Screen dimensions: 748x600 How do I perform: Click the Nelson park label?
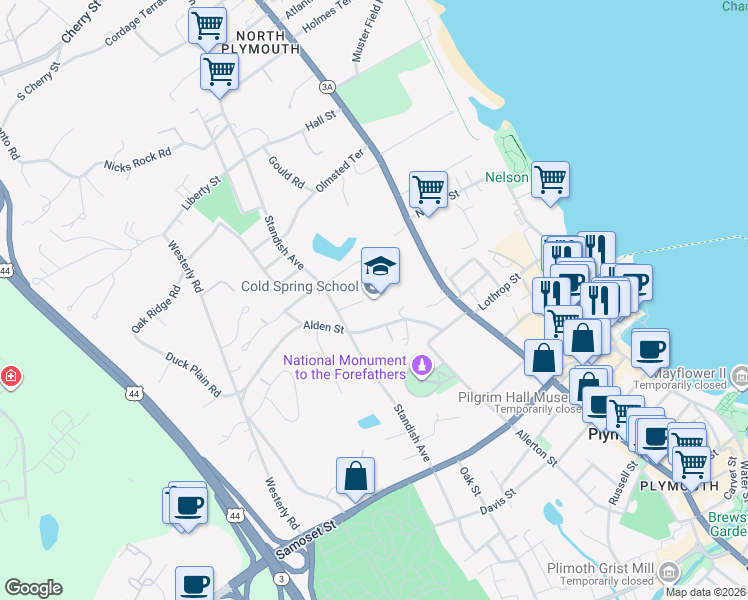[x=507, y=177]
